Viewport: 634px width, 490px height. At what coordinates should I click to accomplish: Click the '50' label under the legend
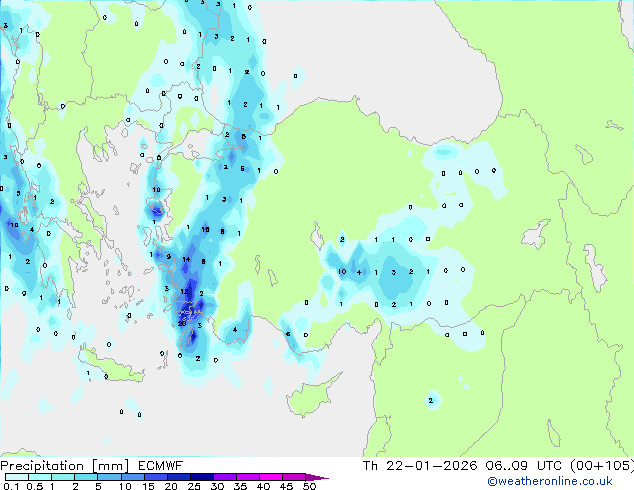point(309,486)
